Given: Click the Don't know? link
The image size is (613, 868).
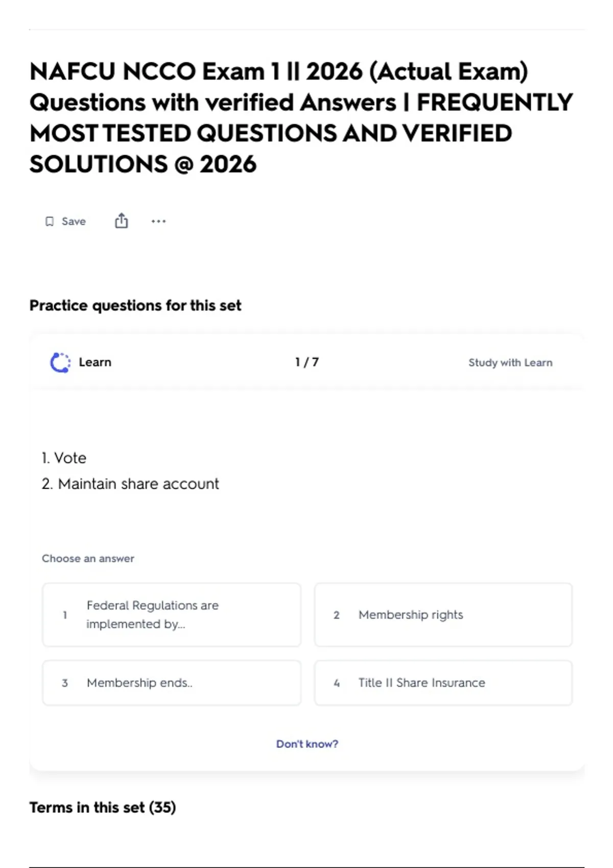Looking at the screenshot, I should pyautogui.click(x=307, y=744).
